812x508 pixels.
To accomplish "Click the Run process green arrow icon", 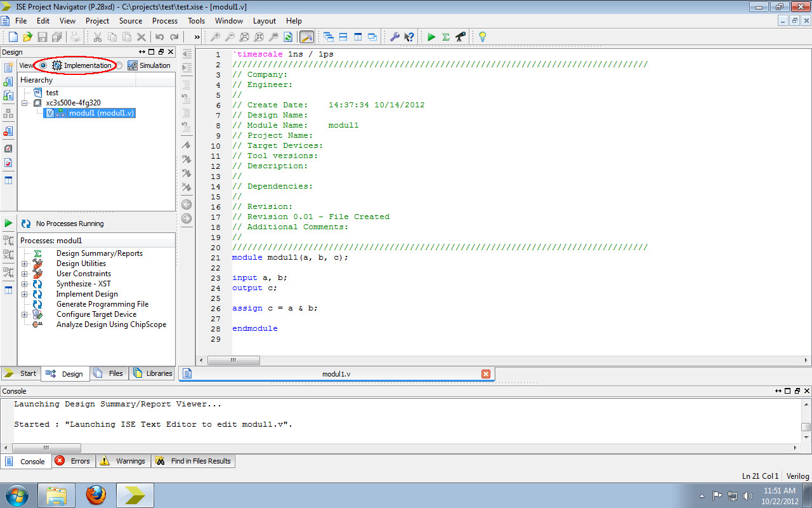I will pos(431,36).
